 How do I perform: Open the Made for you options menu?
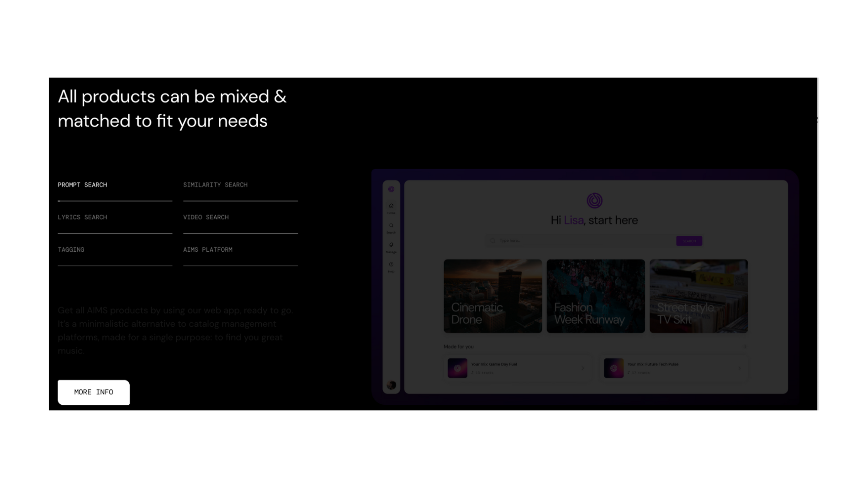point(745,347)
